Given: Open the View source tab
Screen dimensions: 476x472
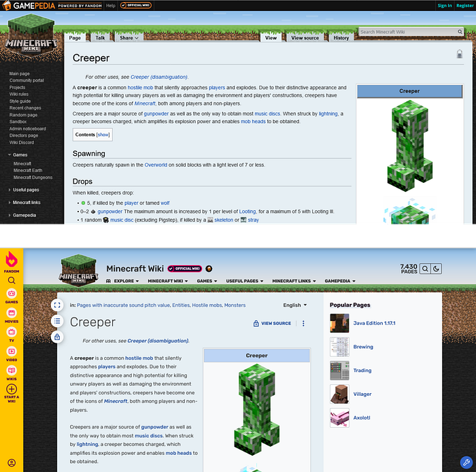Looking at the screenshot, I should click(305, 38).
